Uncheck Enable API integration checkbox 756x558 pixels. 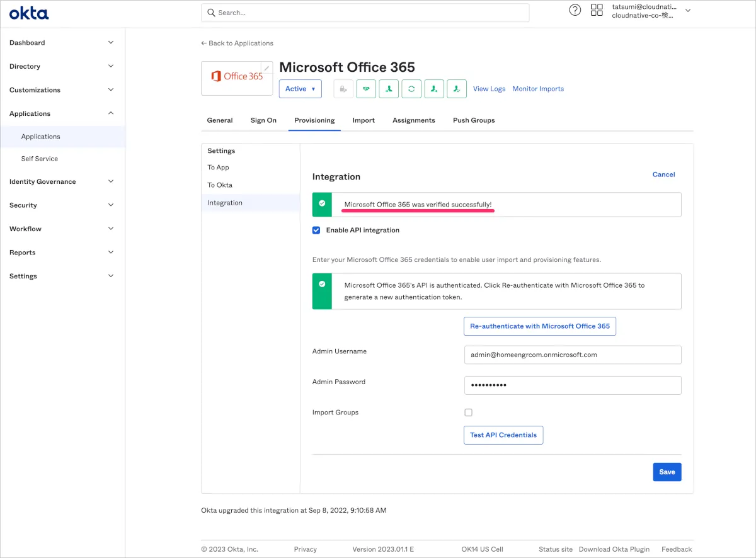pos(316,231)
